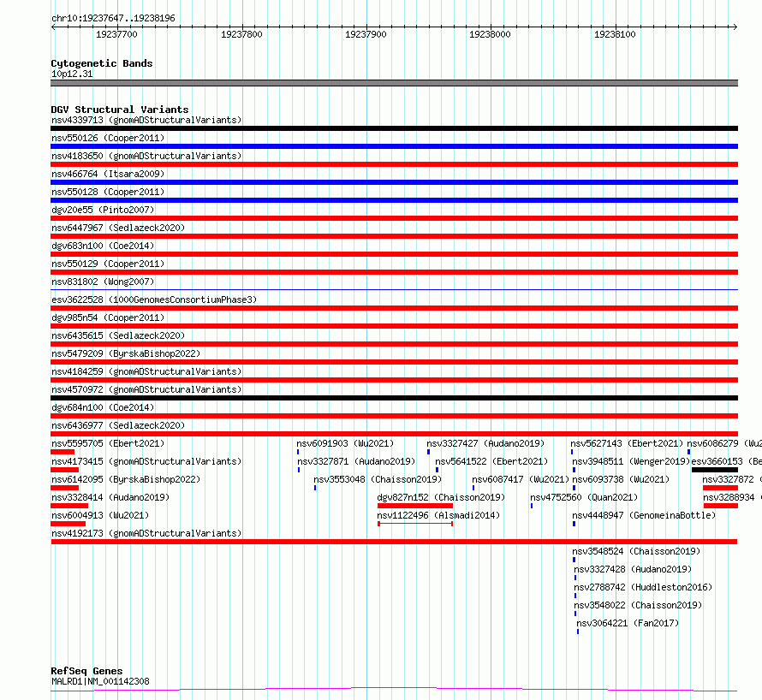This screenshot has height=700, width=762.
Task: Select nsv550128 (Cooper2011) label
Action: click(x=108, y=192)
